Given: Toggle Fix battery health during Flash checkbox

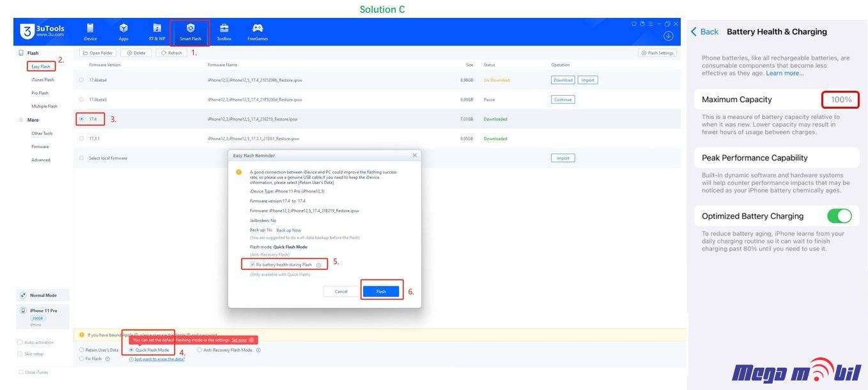Looking at the screenshot, I should [253, 265].
